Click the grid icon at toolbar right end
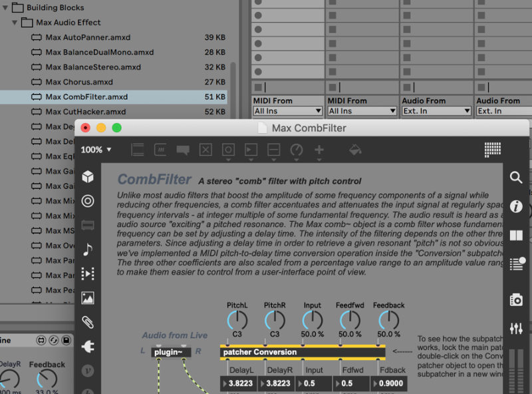The width and height of the screenshot is (532, 394). (x=492, y=150)
